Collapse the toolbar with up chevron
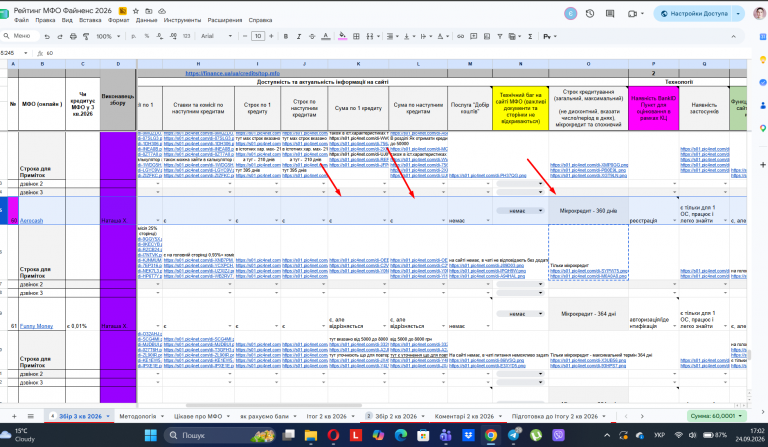Screen dimensions: 768x447 pyautogui.click(x=733, y=36)
